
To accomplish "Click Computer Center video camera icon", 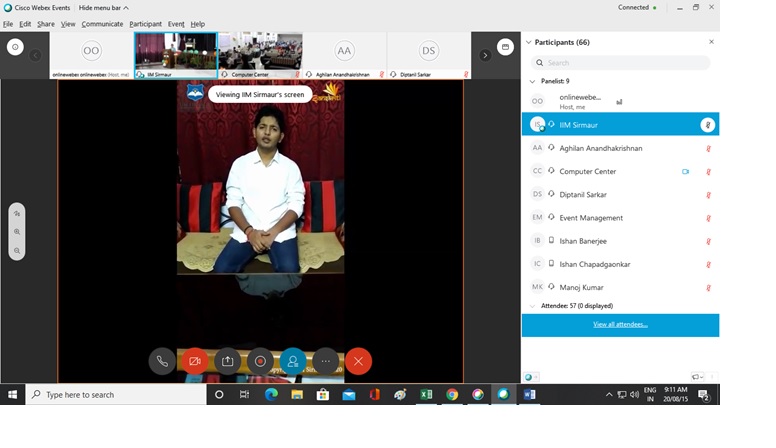I will click(x=685, y=172).
